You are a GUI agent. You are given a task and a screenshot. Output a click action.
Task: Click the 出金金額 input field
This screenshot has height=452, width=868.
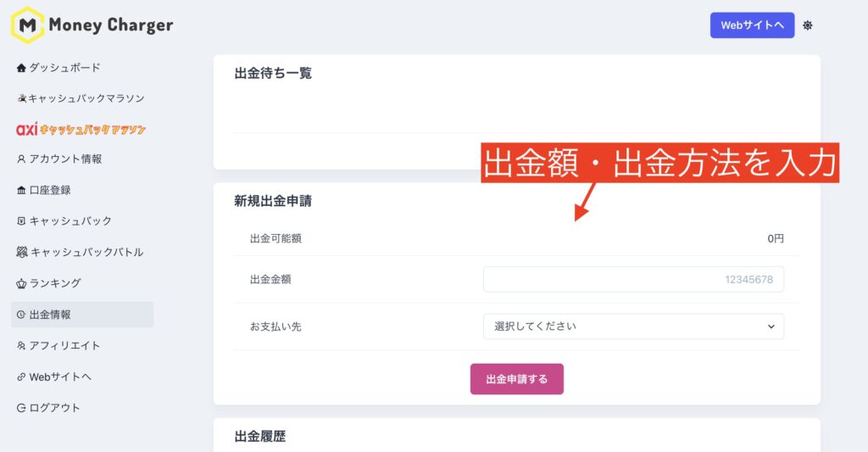point(633,279)
